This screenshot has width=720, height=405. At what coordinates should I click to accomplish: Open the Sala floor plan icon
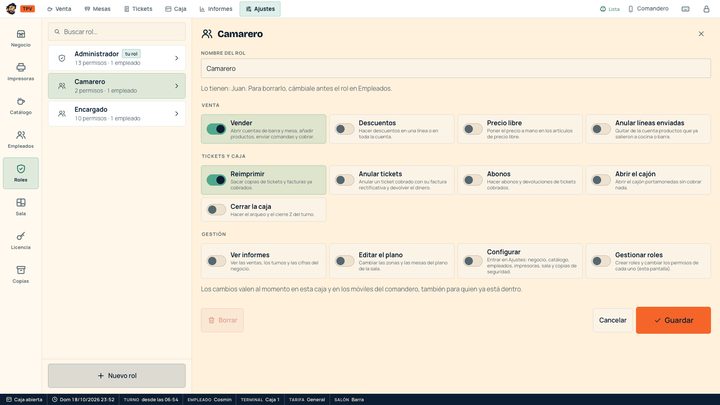(x=21, y=202)
